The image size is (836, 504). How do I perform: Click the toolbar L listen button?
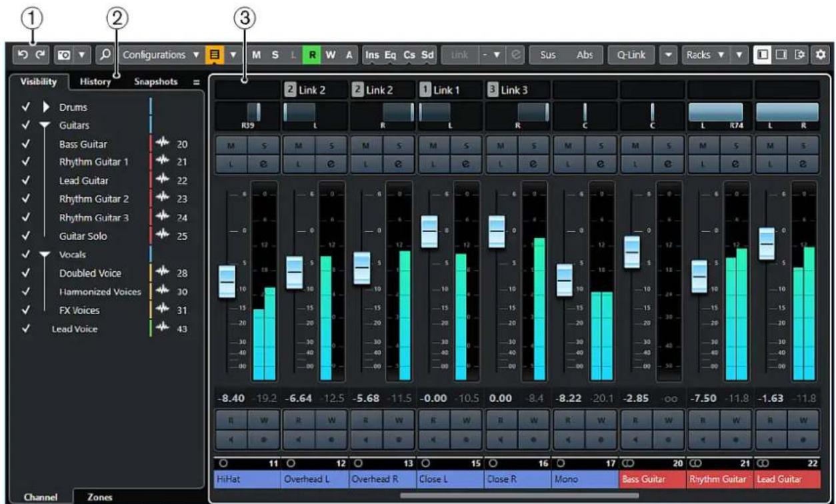294,54
